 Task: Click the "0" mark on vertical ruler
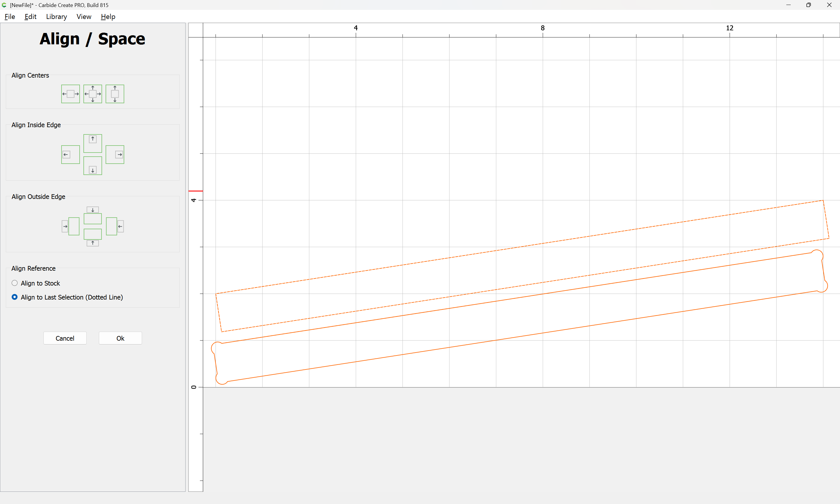tap(194, 387)
